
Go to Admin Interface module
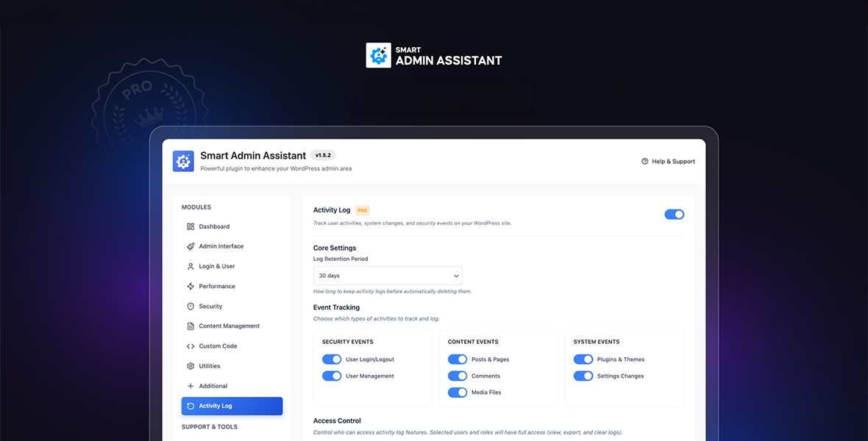pos(232,246)
